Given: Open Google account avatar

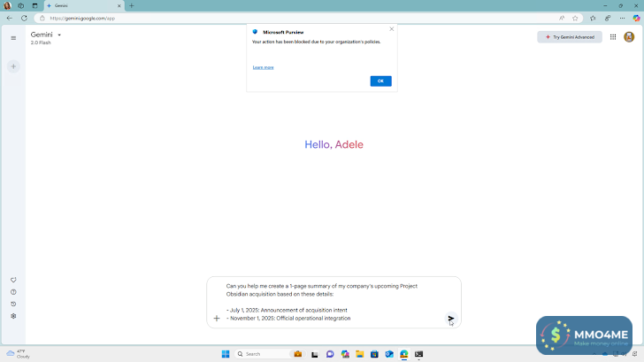Looking at the screenshot, I should point(629,37).
